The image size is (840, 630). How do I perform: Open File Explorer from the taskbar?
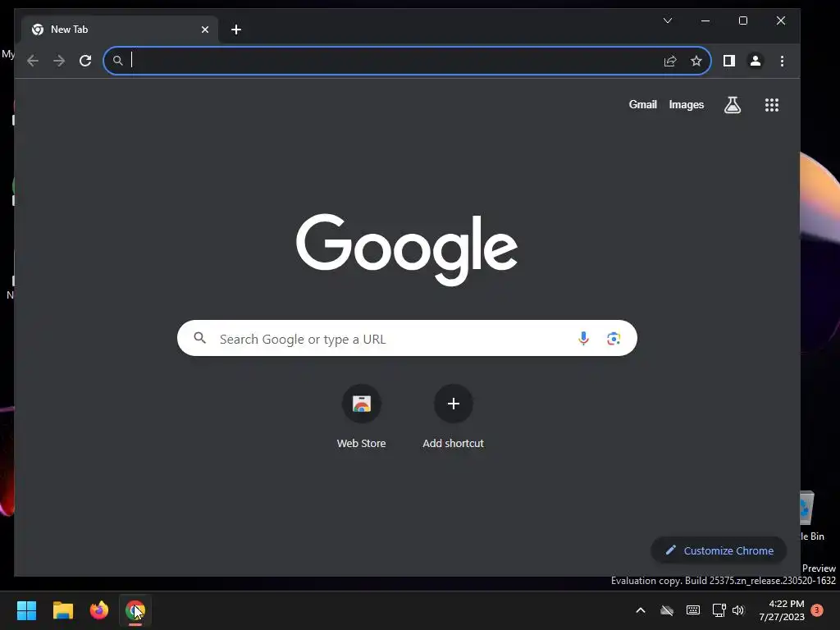[63, 610]
